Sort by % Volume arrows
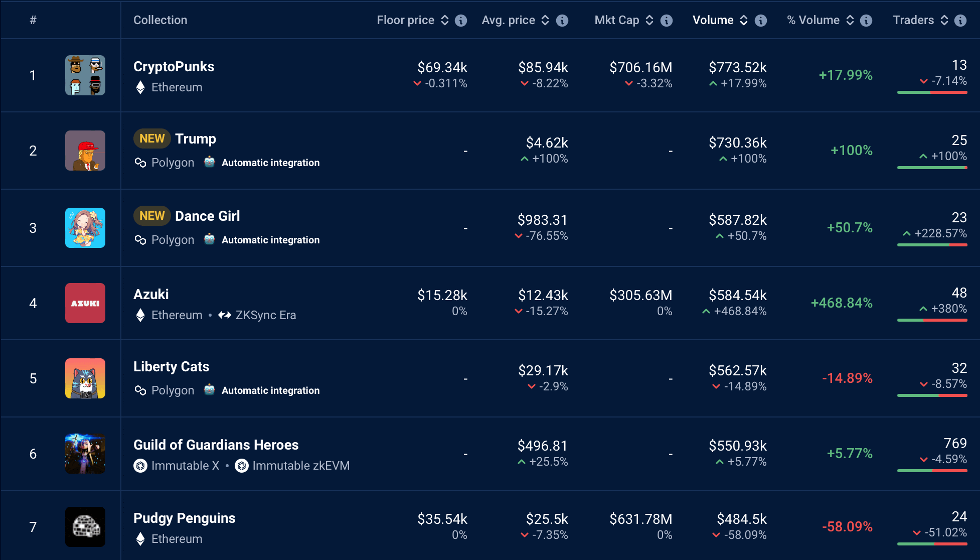This screenshot has width=980, height=560. point(850,20)
